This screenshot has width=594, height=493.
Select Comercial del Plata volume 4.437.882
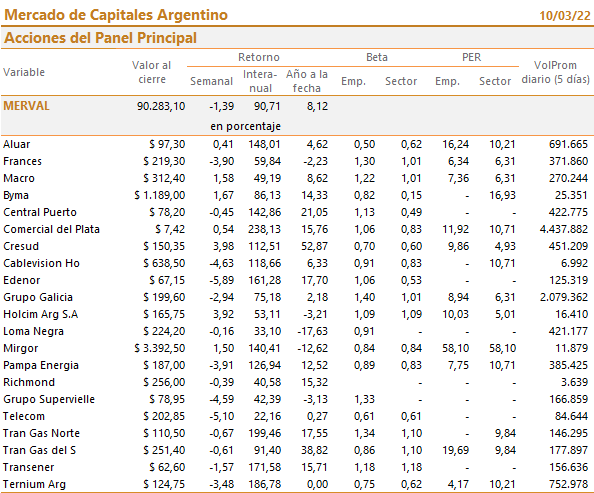point(564,229)
